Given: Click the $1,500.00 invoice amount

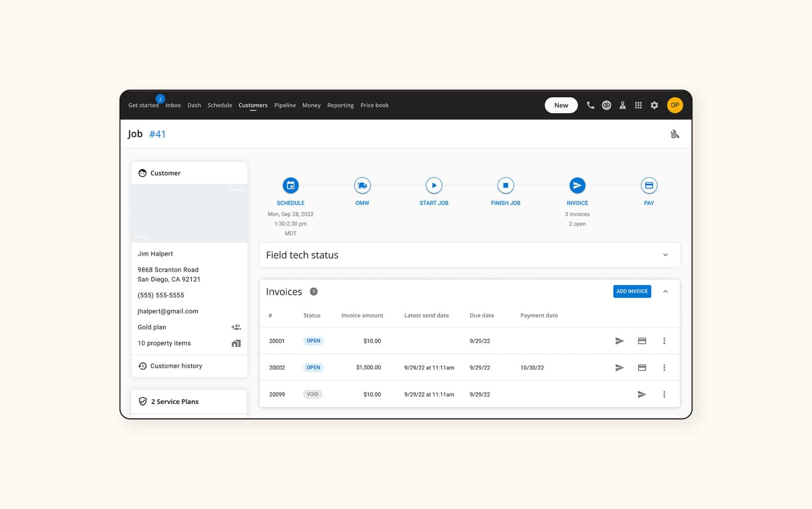Looking at the screenshot, I should click(368, 367).
